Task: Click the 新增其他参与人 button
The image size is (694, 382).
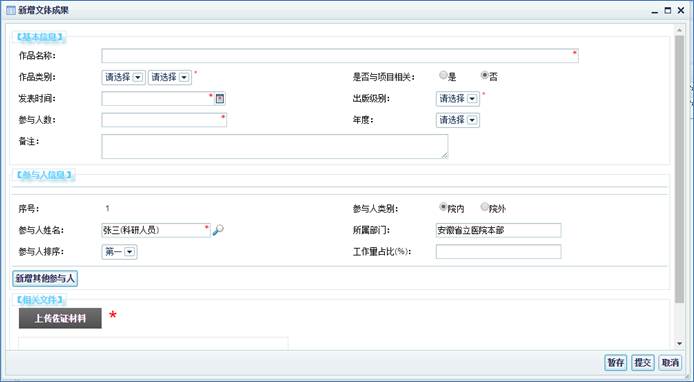Action: click(45, 278)
